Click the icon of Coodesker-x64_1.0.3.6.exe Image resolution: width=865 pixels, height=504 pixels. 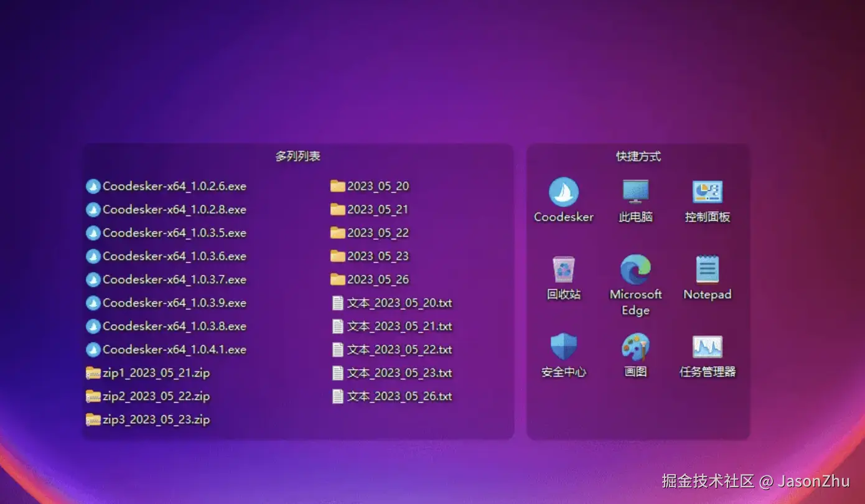[93, 256]
